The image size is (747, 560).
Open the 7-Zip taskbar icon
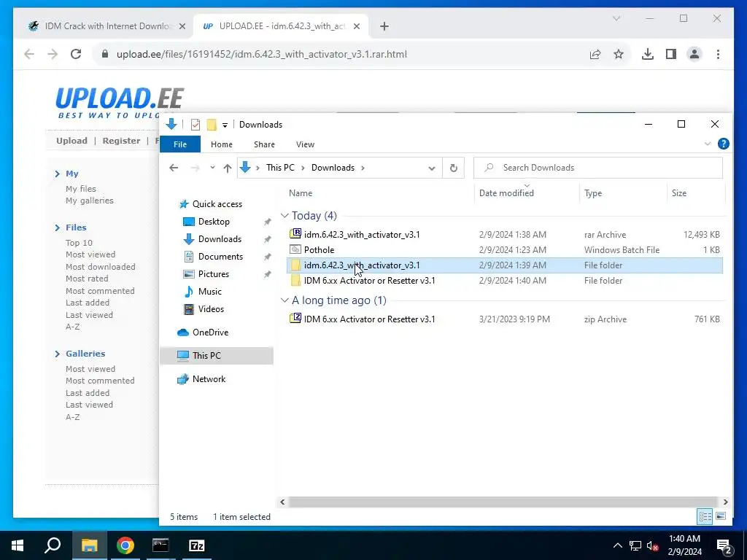click(x=197, y=545)
